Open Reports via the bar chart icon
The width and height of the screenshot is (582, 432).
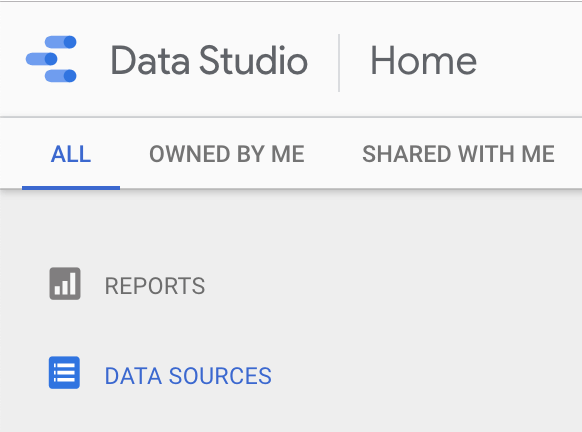(x=65, y=284)
